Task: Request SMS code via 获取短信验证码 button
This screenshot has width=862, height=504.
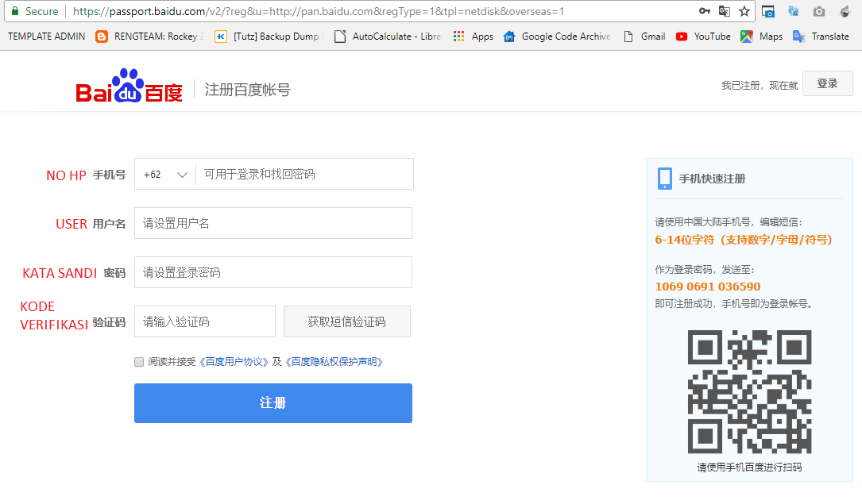Action: pyautogui.click(x=346, y=321)
